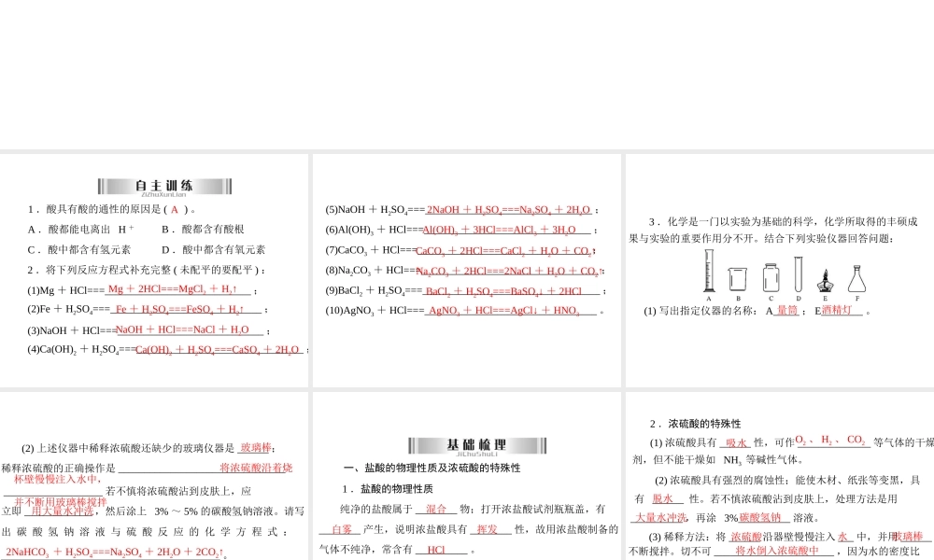Click option A. 酸都能电离出 H+

[80, 229]
